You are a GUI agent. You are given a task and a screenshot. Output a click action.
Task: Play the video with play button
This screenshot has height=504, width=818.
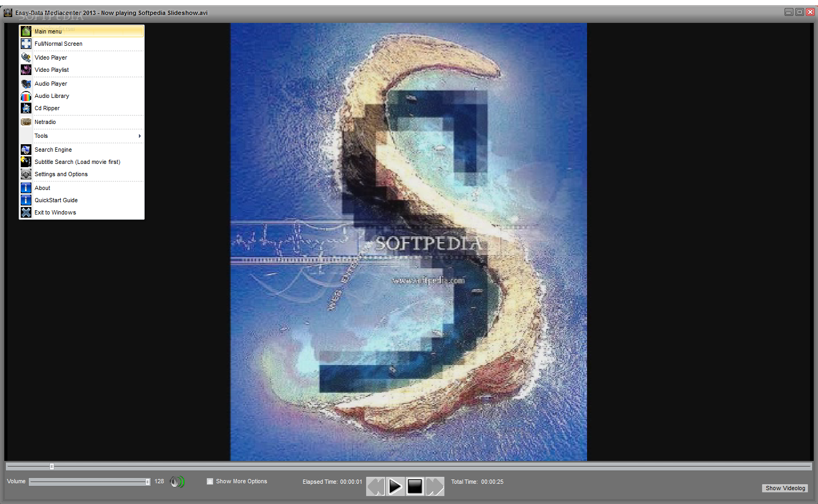(395, 486)
